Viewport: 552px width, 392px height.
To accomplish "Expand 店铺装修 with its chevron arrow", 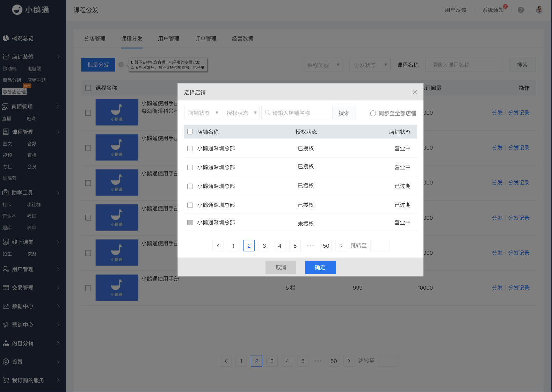I will point(58,57).
